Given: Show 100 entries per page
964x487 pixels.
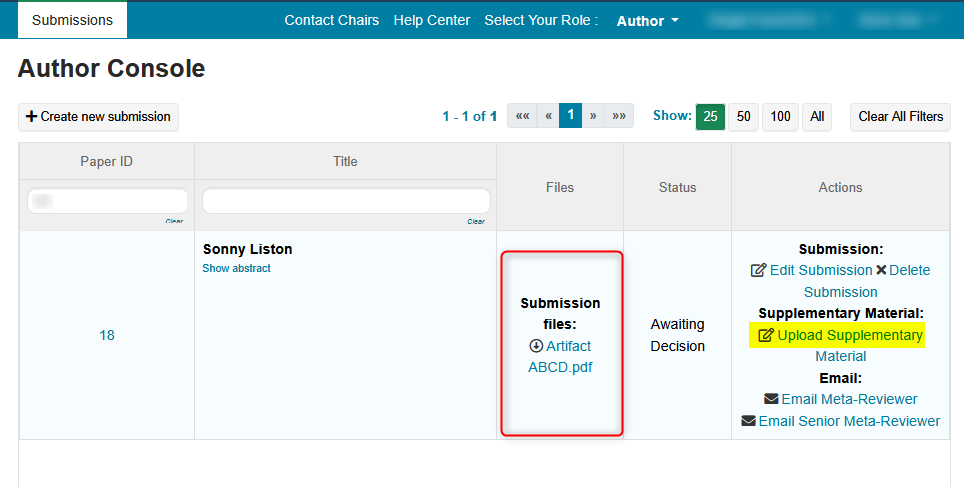Looking at the screenshot, I should [780, 117].
